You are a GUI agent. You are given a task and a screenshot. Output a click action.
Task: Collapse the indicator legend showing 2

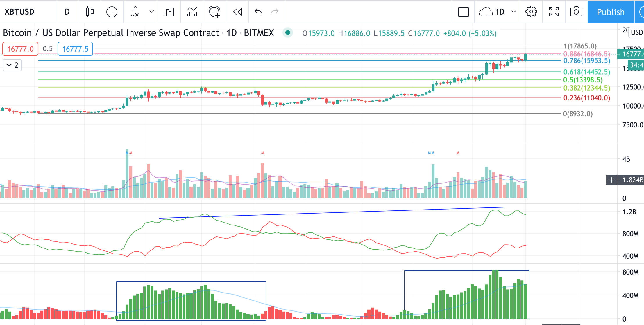(x=12, y=65)
